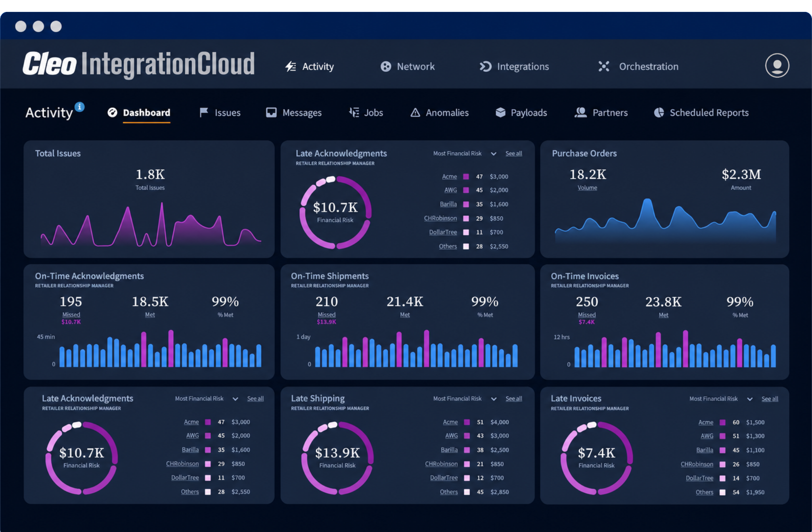
Task: Open the Orchestration menu in top navigation
Action: click(x=649, y=66)
